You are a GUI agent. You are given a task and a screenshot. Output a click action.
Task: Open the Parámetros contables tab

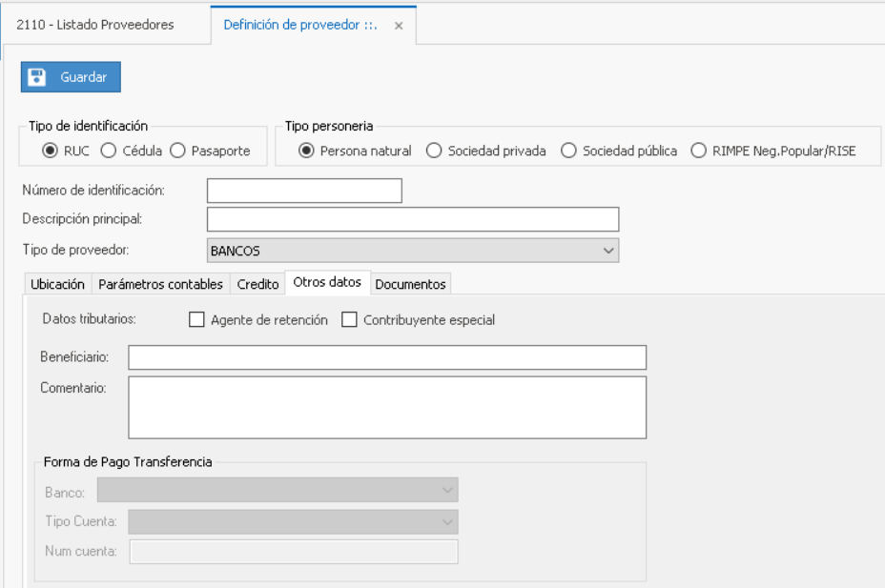point(160,284)
